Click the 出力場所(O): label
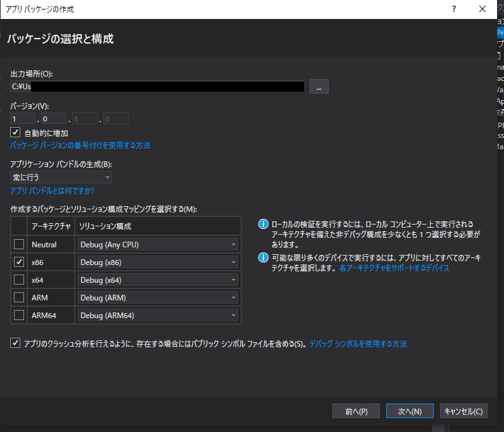 tap(32, 74)
